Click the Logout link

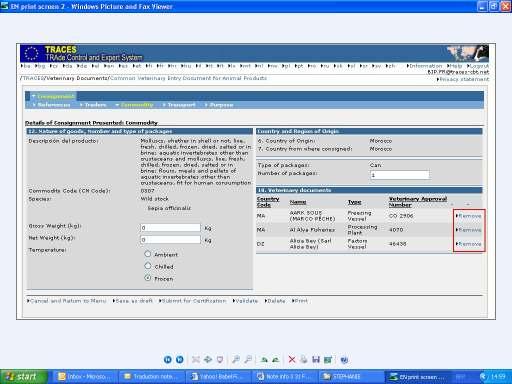tap(478, 66)
